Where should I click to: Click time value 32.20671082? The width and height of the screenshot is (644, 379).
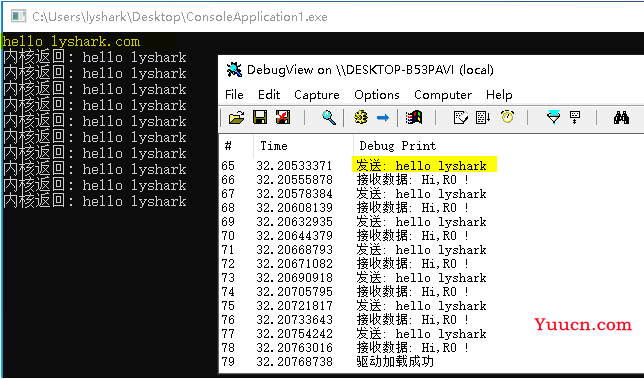[294, 264]
